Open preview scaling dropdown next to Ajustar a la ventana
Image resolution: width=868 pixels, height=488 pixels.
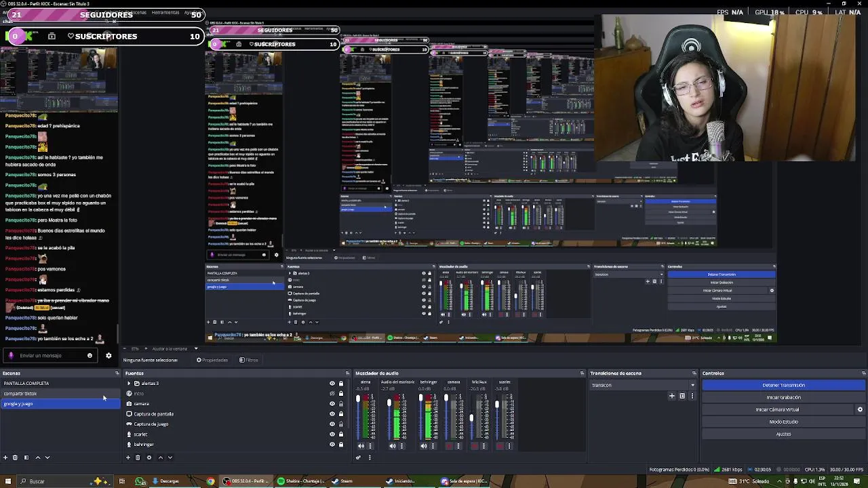pyautogui.click(x=196, y=348)
